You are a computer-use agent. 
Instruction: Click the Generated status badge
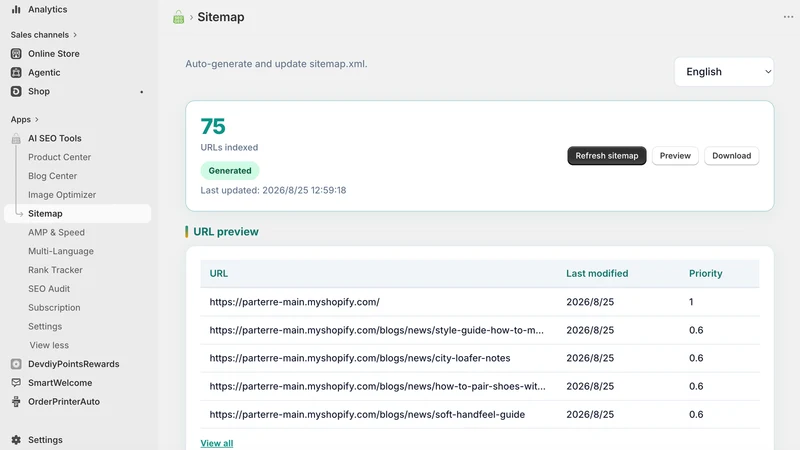click(x=230, y=170)
